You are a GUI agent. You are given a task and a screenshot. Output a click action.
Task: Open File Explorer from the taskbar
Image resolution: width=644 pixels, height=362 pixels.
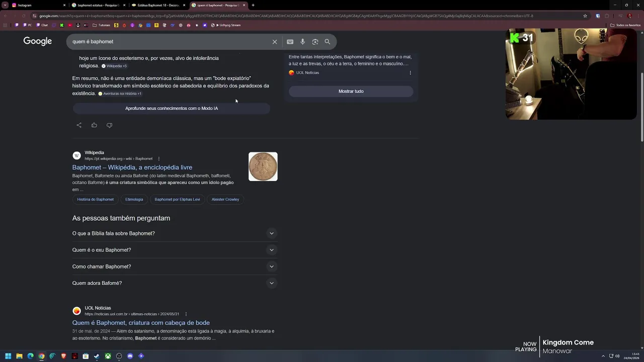pyautogui.click(x=19, y=356)
